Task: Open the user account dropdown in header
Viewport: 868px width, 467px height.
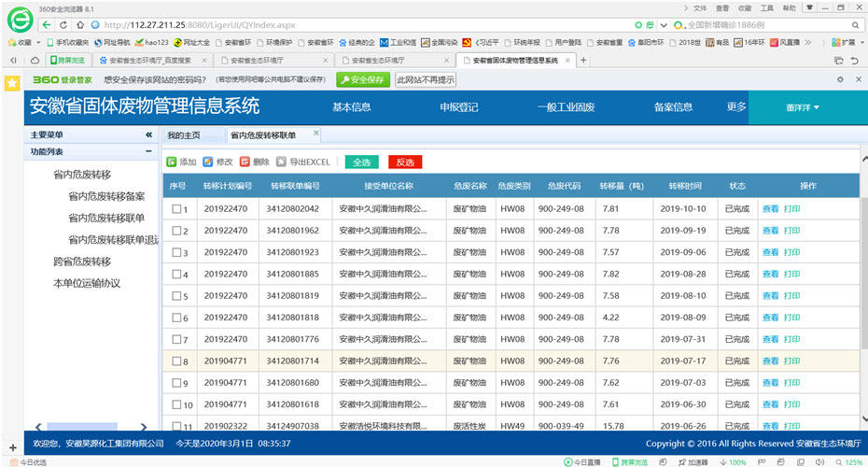Action: pos(802,107)
